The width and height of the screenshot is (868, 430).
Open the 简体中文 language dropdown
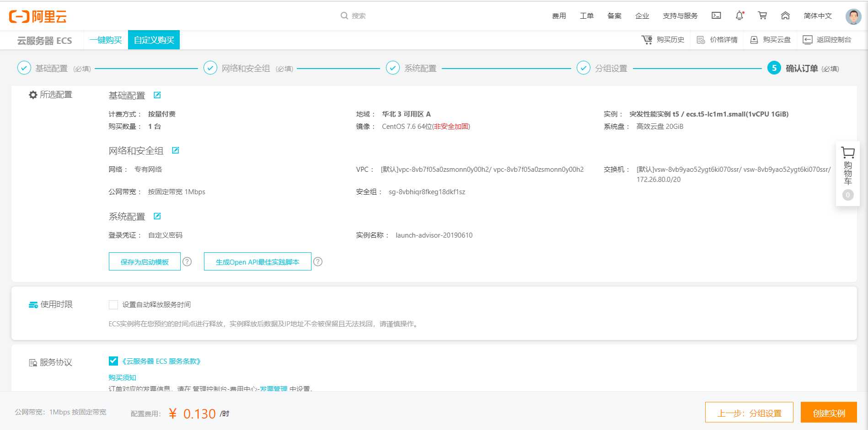[x=818, y=16]
